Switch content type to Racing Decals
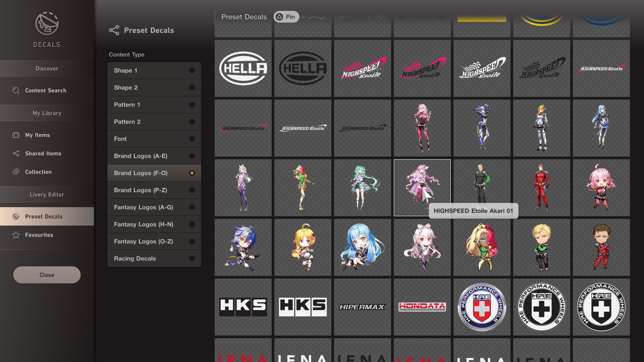Screen dimensions: 644x362 coord(154,258)
